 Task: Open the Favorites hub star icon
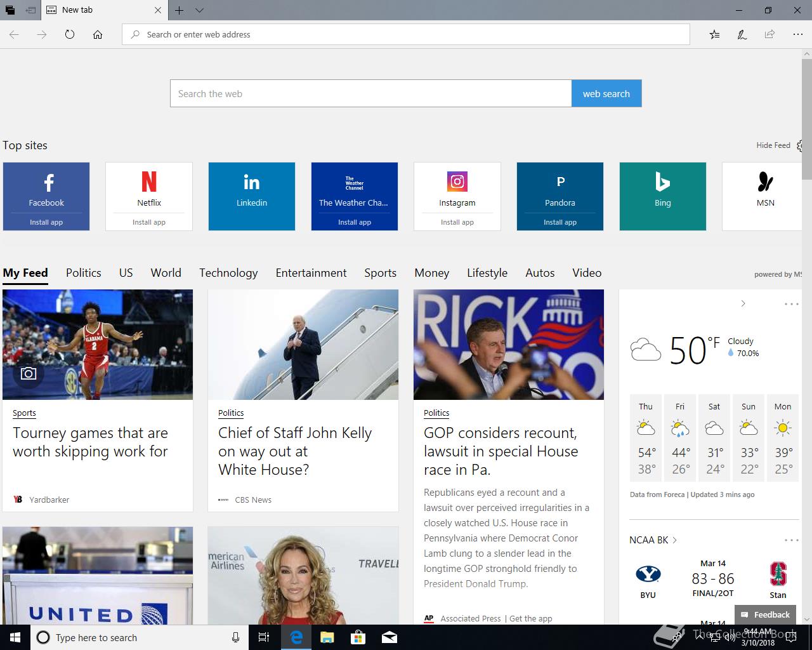714,34
